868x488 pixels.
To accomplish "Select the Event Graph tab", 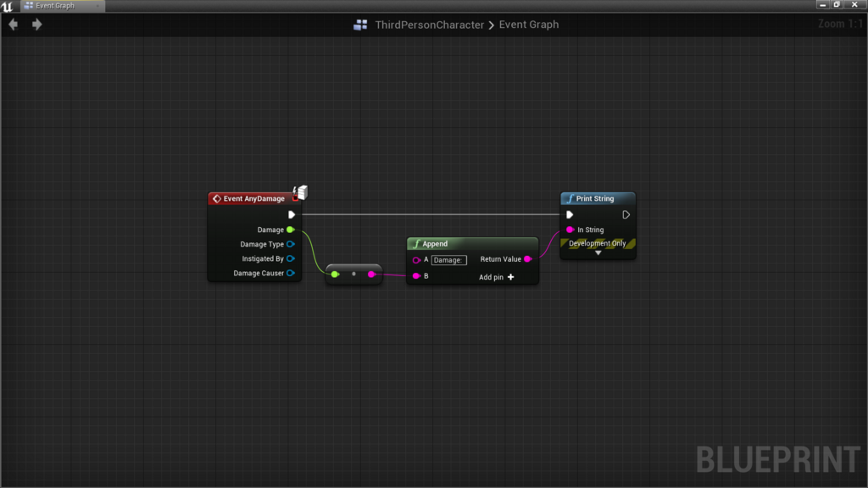I will click(62, 6).
